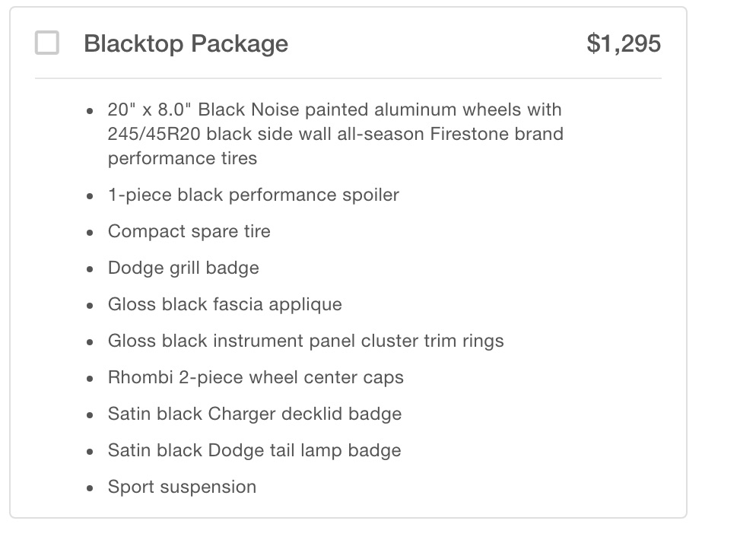756x543 pixels.
Task: Click the Black Noise aluminum wheels description
Action: tap(335, 134)
